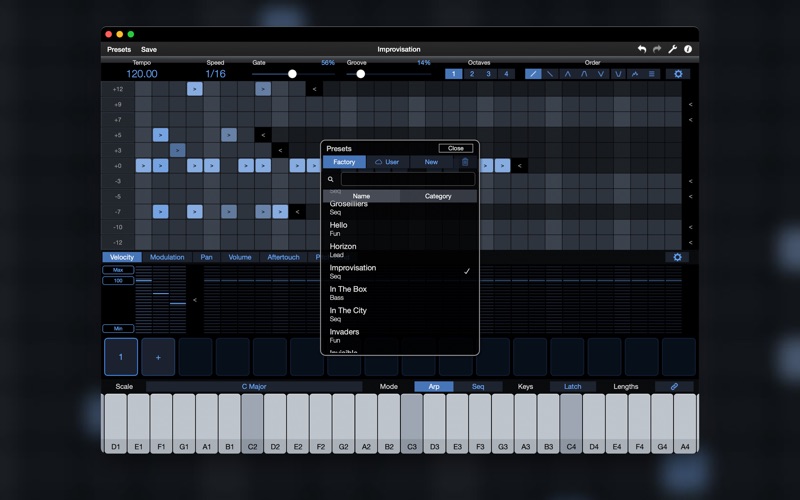Viewport: 800px width, 500px height.
Task: Sort presets by Category column
Action: coord(438,196)
